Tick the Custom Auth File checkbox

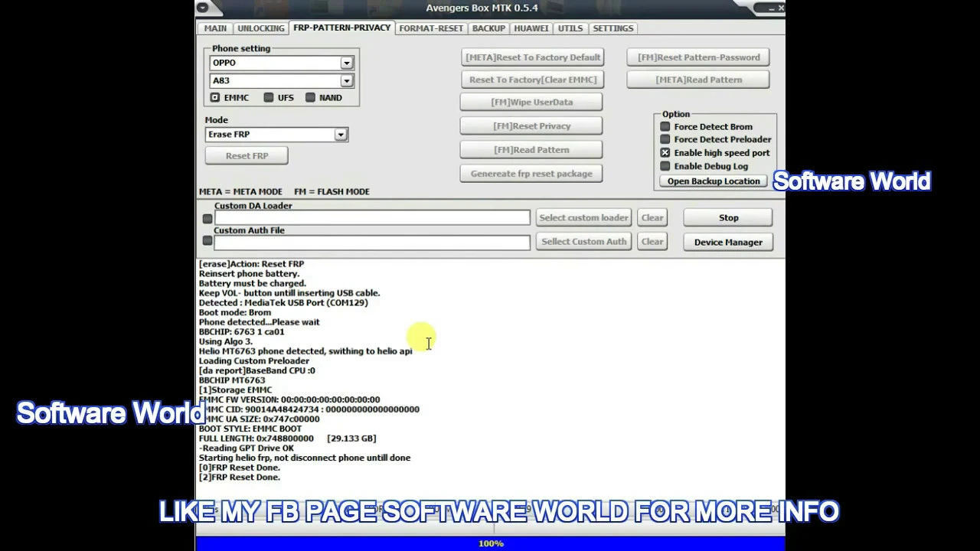coord(207,241)
